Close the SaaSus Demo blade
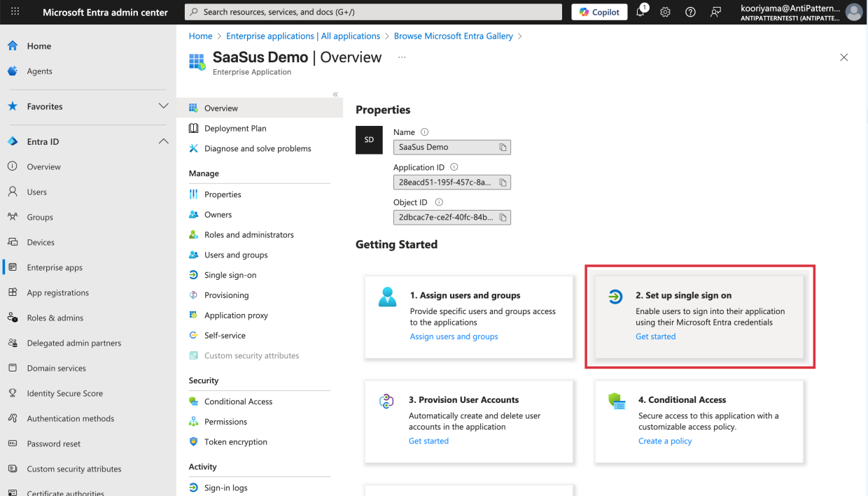This screenshot has width=868, height=496. tap(843, 57)
